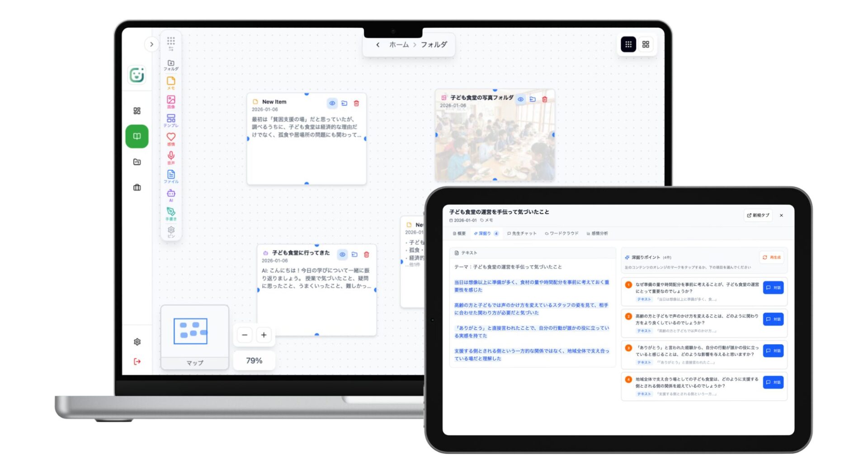Toggle eye icon on 子ども食堂に行ってきた card
This screenshot has width=868, height=473.
342,255
